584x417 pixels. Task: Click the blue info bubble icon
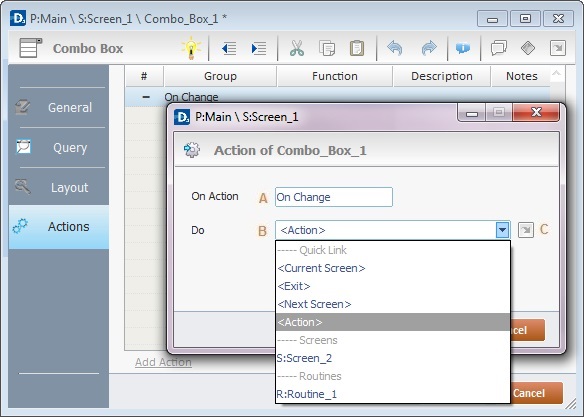tap(463, 48)
